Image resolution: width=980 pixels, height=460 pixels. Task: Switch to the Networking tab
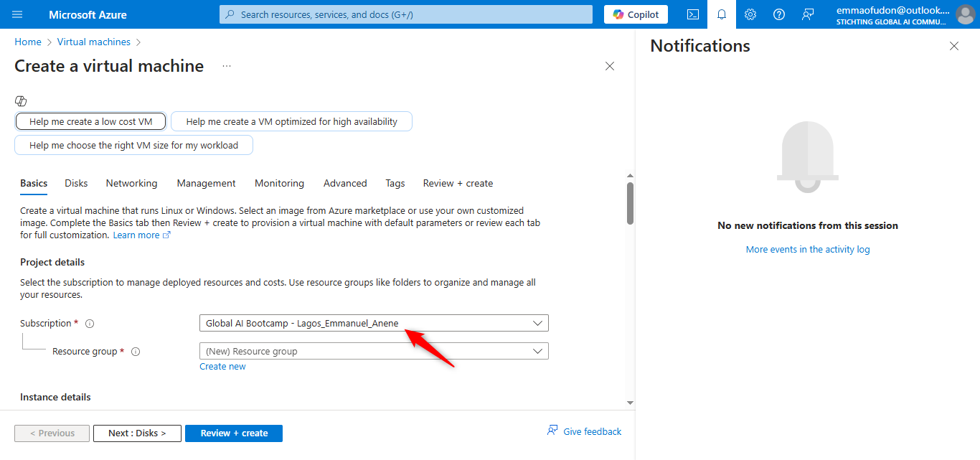coord(131,183)
